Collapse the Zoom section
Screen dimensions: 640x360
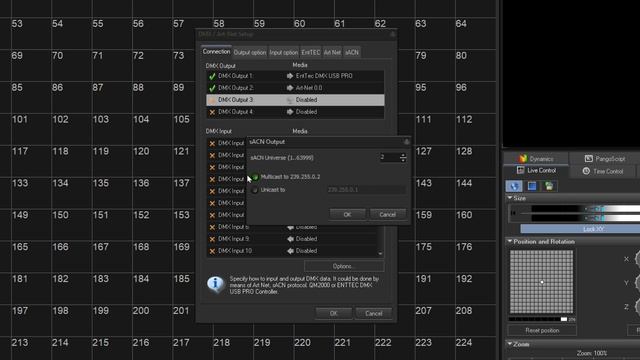[510, 344]
